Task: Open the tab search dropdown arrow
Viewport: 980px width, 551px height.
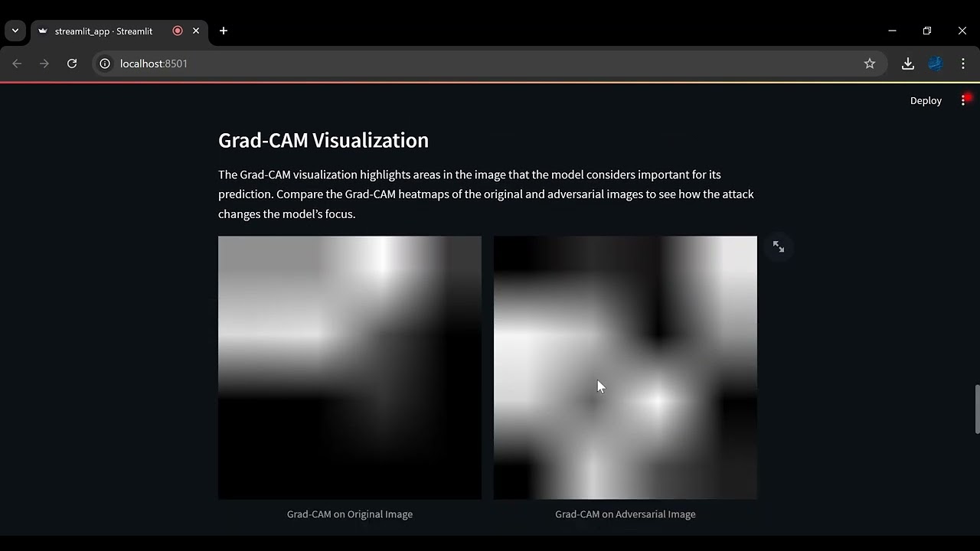Action: (15, 31)
